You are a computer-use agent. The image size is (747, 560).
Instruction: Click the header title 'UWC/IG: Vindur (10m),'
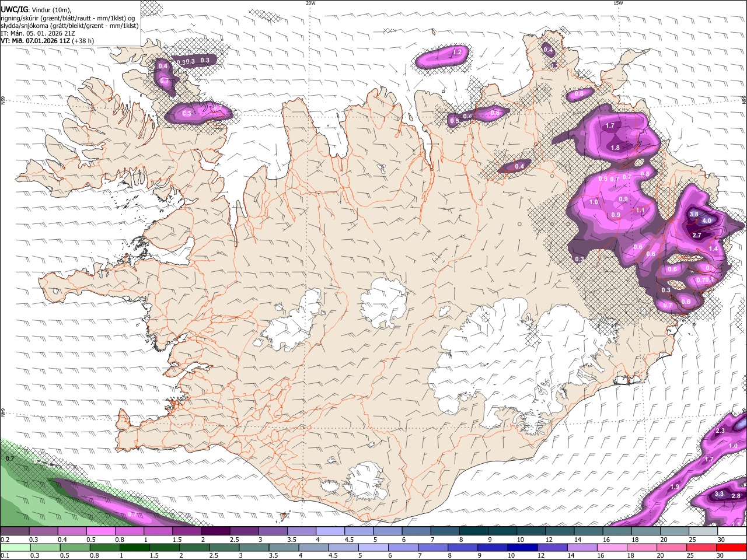tap(36, 9)
